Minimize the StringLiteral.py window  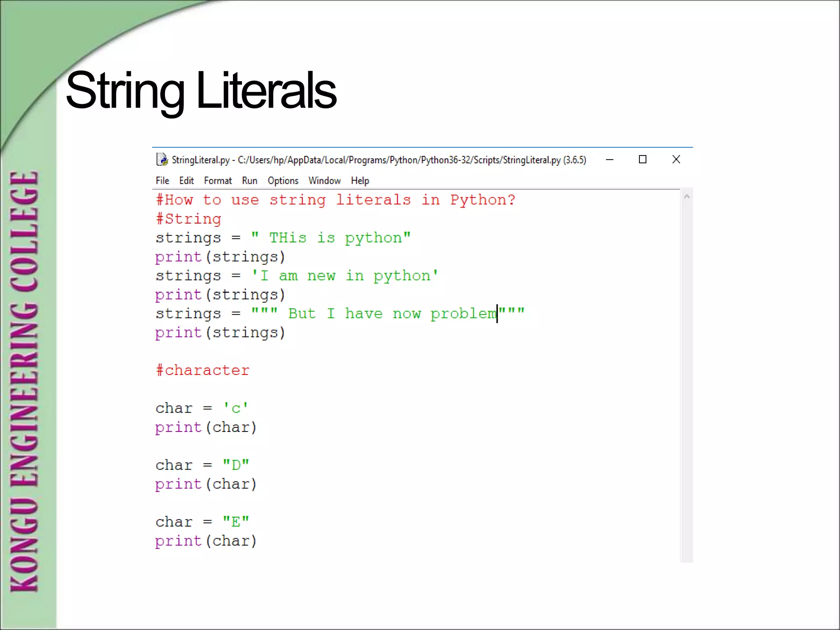pos(610,160)
